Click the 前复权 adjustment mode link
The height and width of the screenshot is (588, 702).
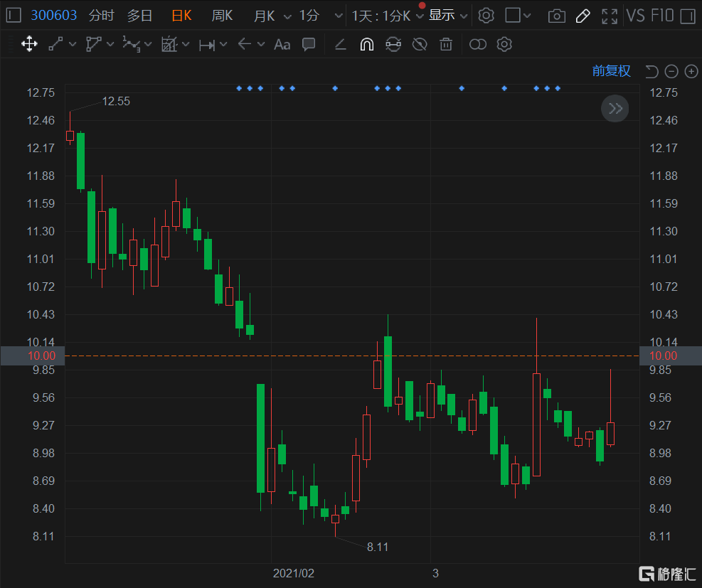click(611, 70)
